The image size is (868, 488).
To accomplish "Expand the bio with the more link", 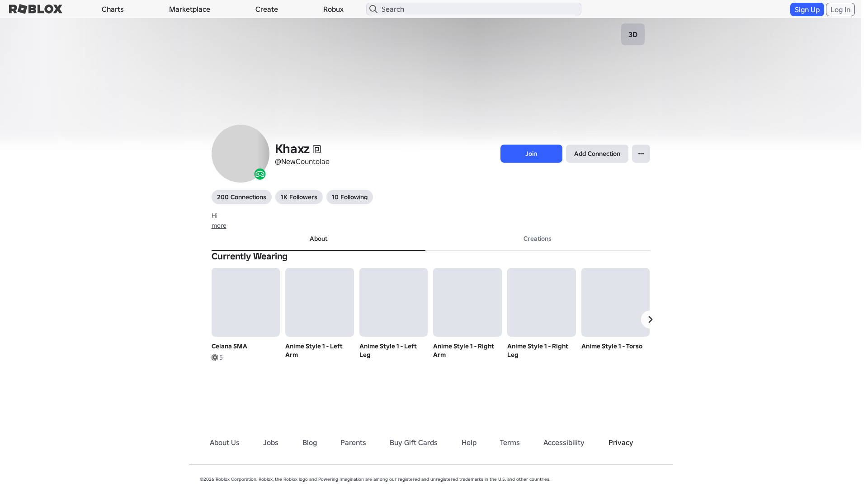I will click(x=219, y=225).
